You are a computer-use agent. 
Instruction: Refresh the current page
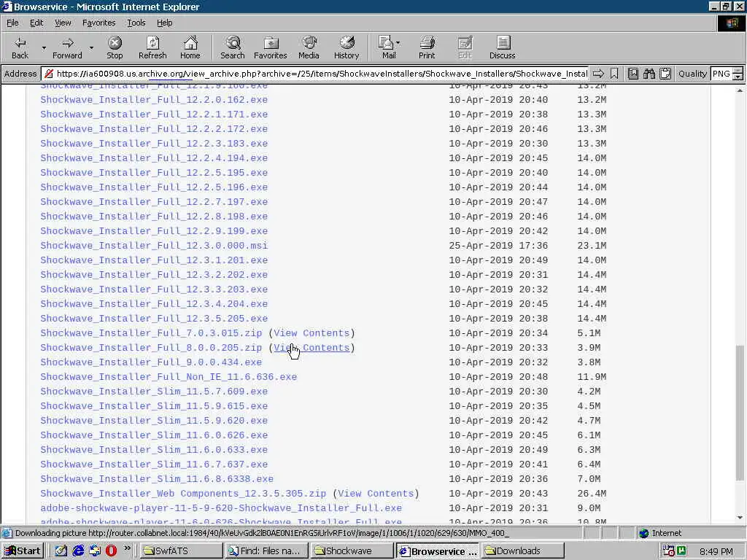152,47
